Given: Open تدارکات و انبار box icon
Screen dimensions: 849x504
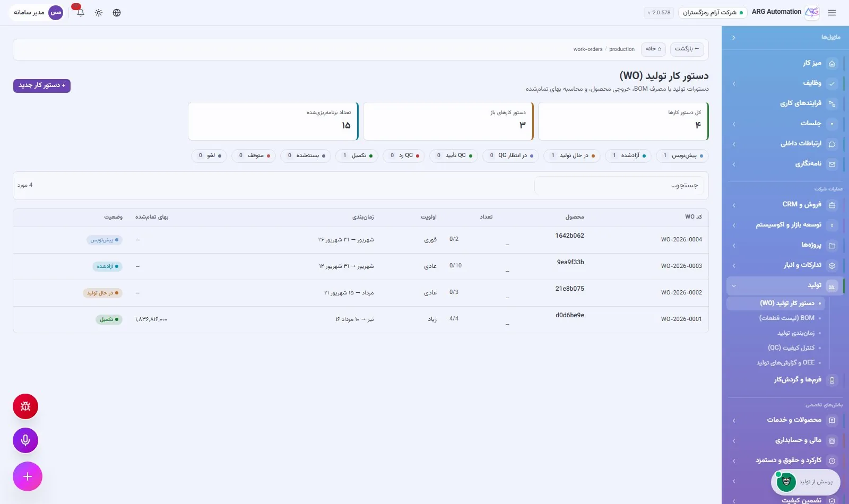Looking at the screenshot, I should point(832,265).
